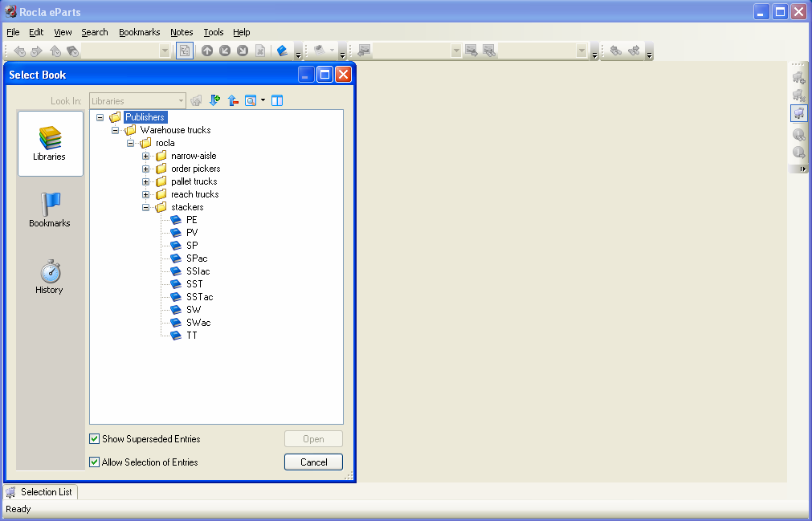The image size is (812, 521).
Task: Select the SW book entry
Action: (x=194, y=310)
